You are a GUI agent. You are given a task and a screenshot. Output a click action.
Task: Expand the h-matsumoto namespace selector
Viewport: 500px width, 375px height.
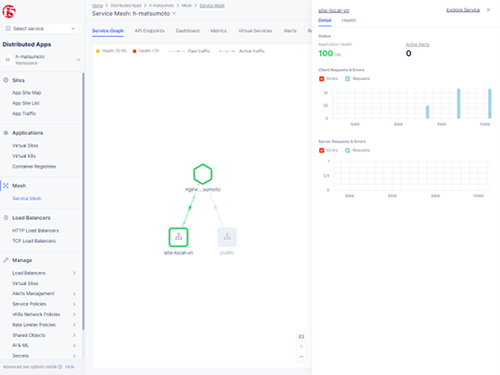(41, 60)
